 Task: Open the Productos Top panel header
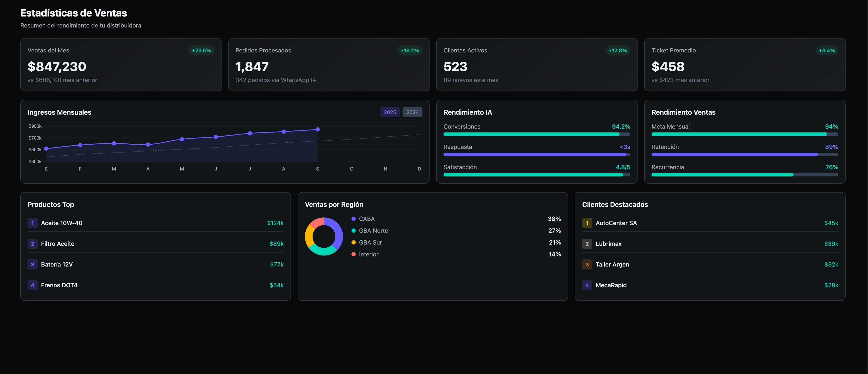click(51, 204)
